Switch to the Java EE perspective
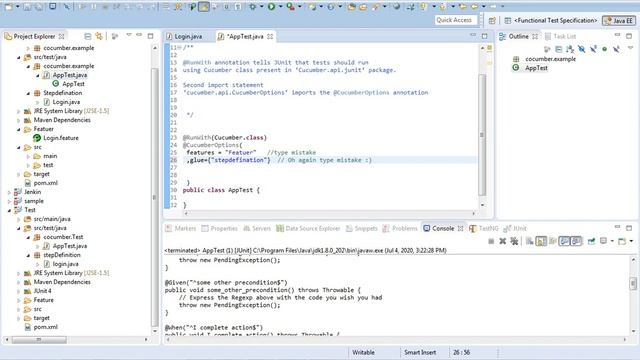This screenshot has height=360, width=640. tap(619, 20)
